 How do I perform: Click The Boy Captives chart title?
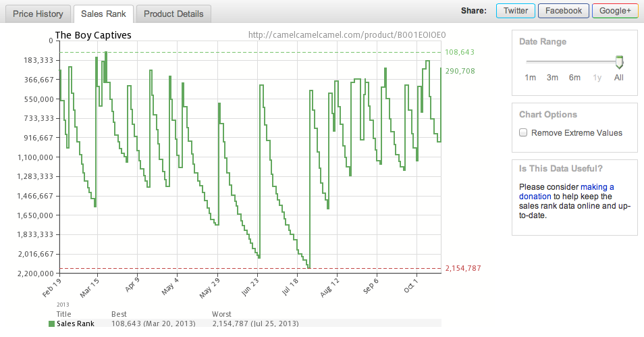tap(93, 35)
